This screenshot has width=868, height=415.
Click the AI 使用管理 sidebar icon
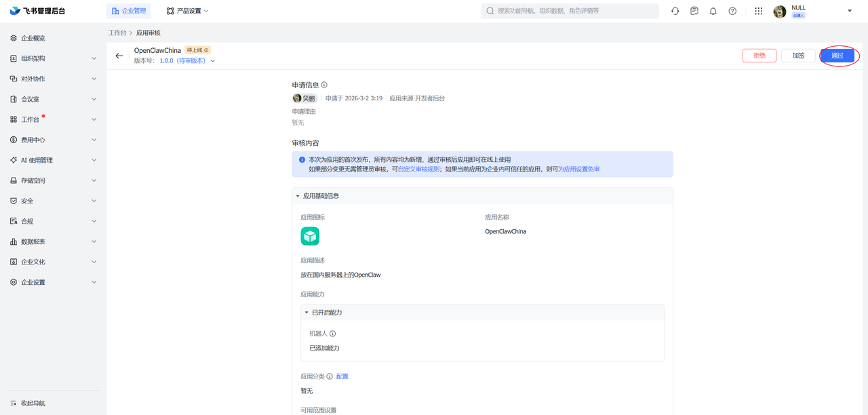tap(14, 160)
